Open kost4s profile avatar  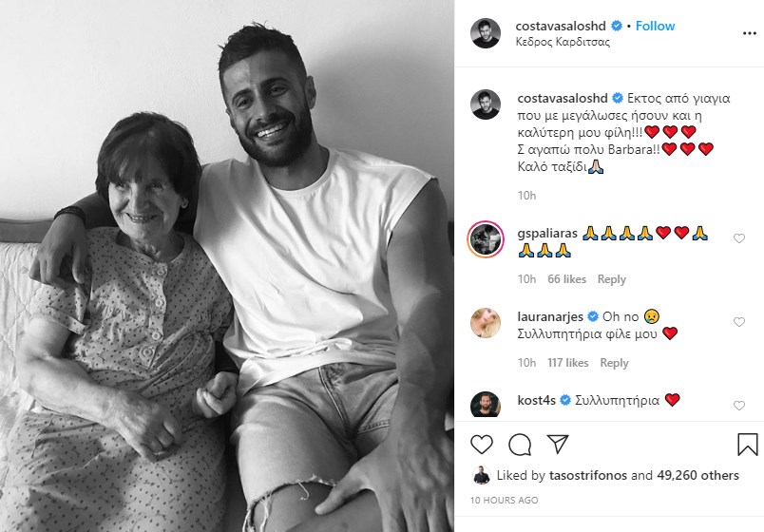(486, 405)
